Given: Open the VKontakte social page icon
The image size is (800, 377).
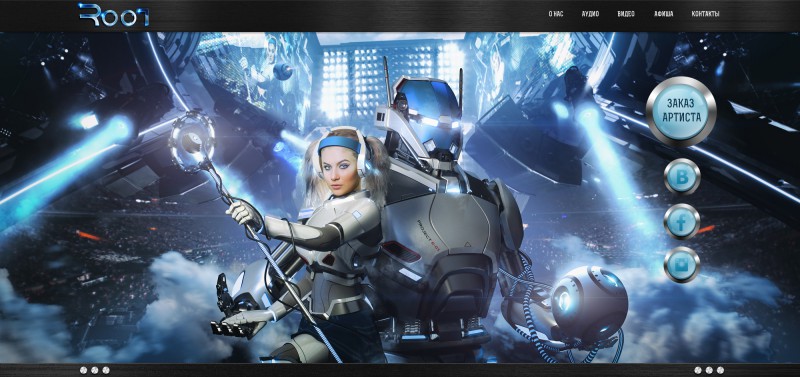Looking at the screenshot, I should (x=682, y=176).
